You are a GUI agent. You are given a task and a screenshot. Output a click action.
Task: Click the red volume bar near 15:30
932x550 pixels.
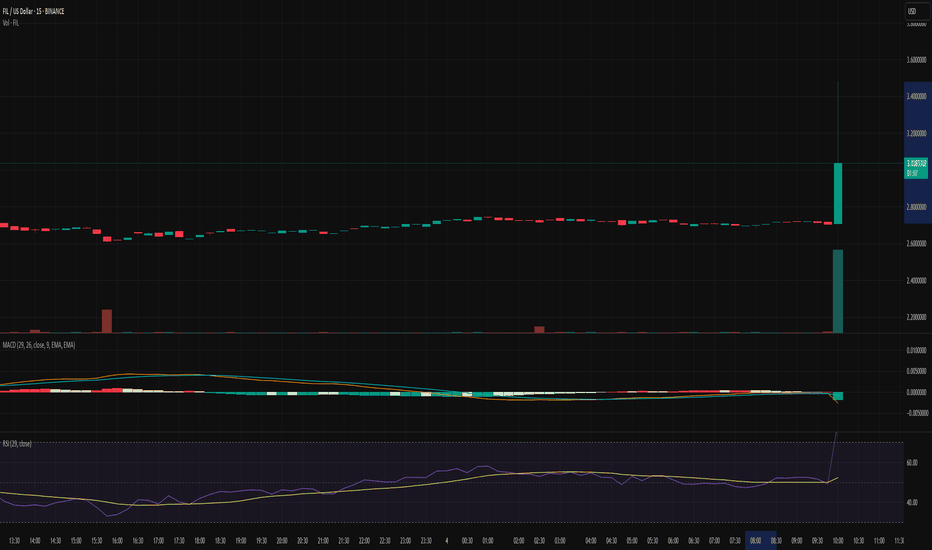point(107,321)
